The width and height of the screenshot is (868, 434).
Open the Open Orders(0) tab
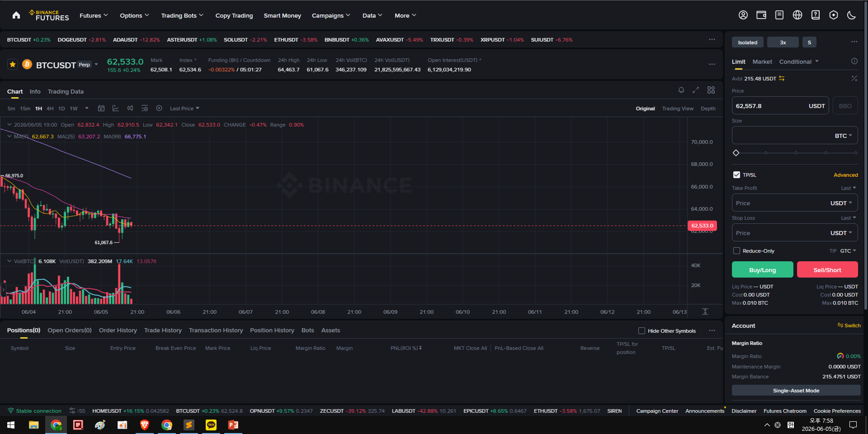point(70,330)
